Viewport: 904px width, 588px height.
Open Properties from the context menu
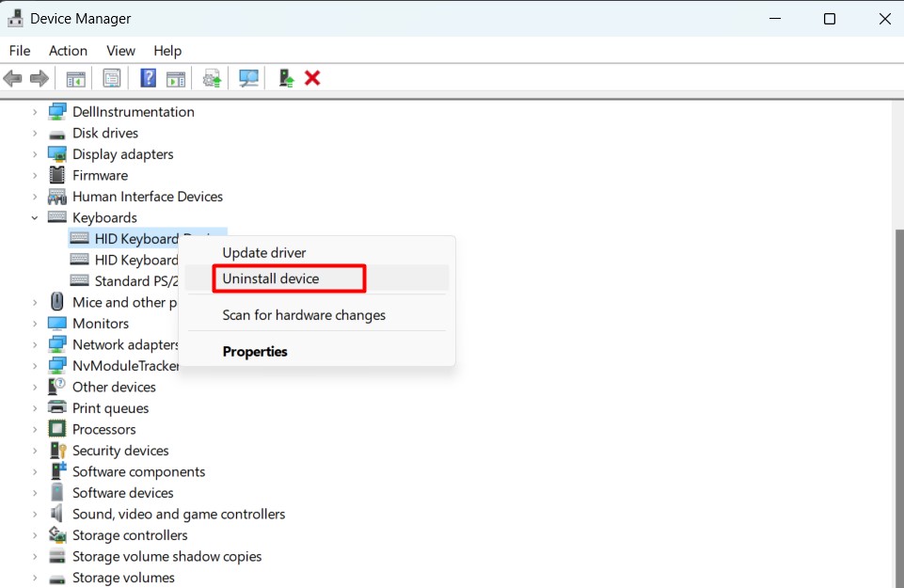click(255, 351)
